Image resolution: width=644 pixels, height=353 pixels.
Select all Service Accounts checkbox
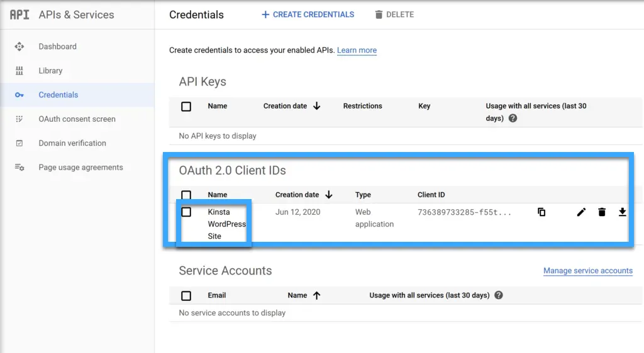[x=186, y=296]
